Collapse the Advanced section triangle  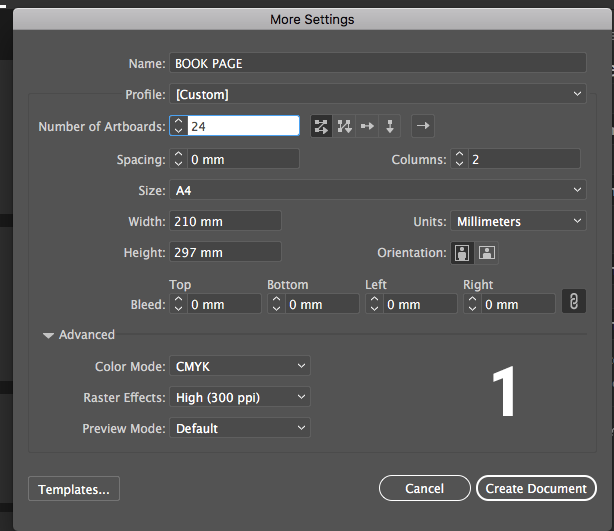point(48,336)
